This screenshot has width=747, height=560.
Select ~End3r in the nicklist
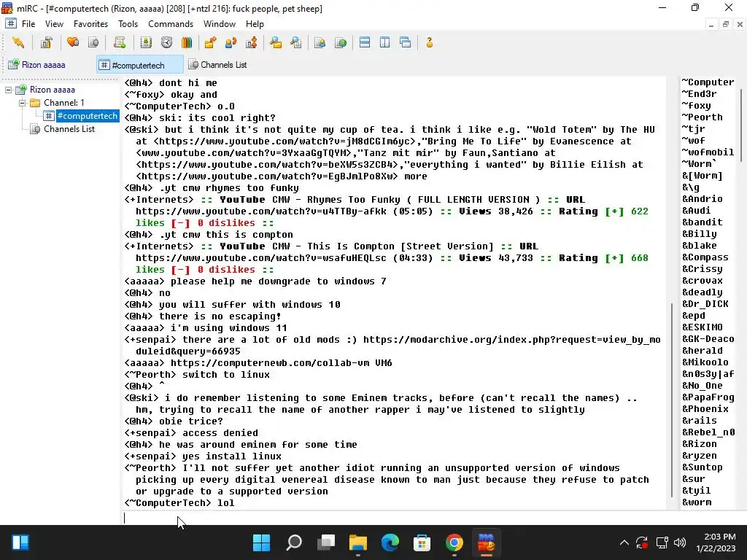(699, 94)
